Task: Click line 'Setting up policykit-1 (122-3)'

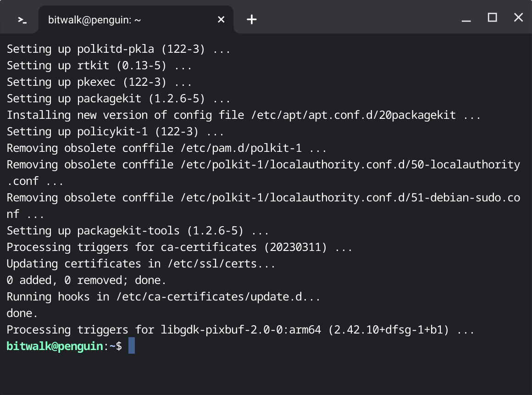Action: click(x=116, y=132)
